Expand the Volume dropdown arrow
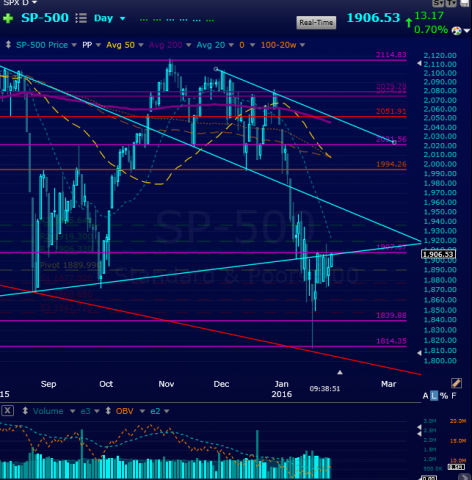The height and width of the screenshot is (480, 472). click(72, 411)
